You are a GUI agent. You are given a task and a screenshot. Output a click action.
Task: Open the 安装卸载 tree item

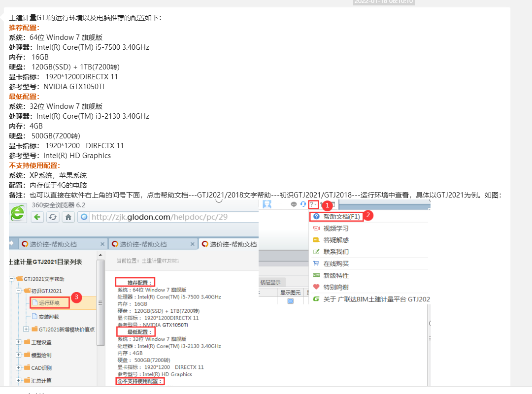49,317
